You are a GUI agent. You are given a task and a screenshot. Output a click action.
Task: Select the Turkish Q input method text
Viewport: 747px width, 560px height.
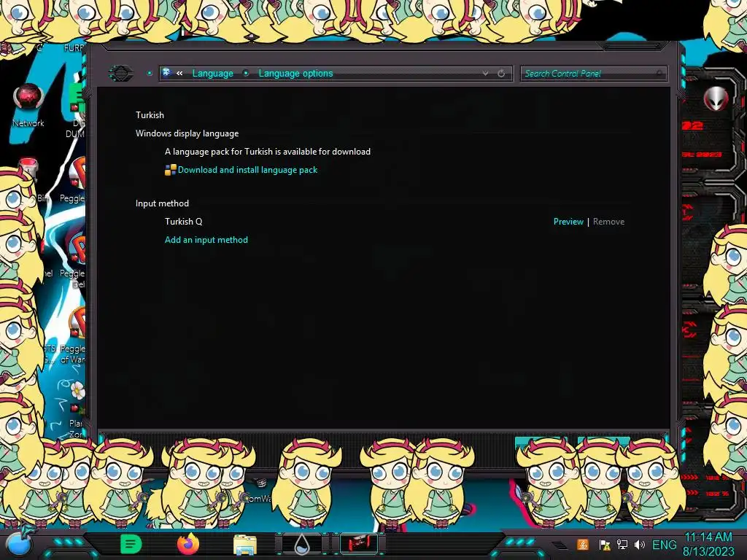[x=183, y=222]
